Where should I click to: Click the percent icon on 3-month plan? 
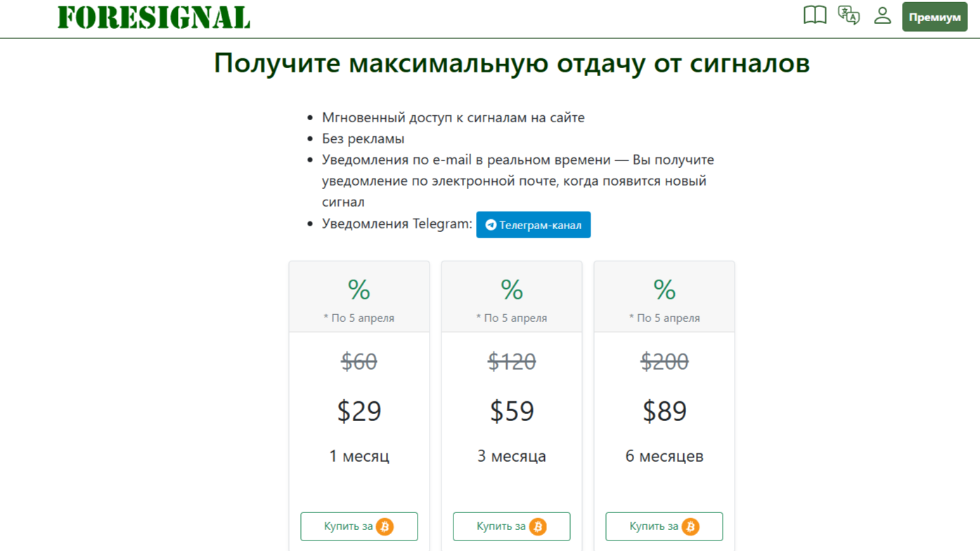click(x=512, y=290)
